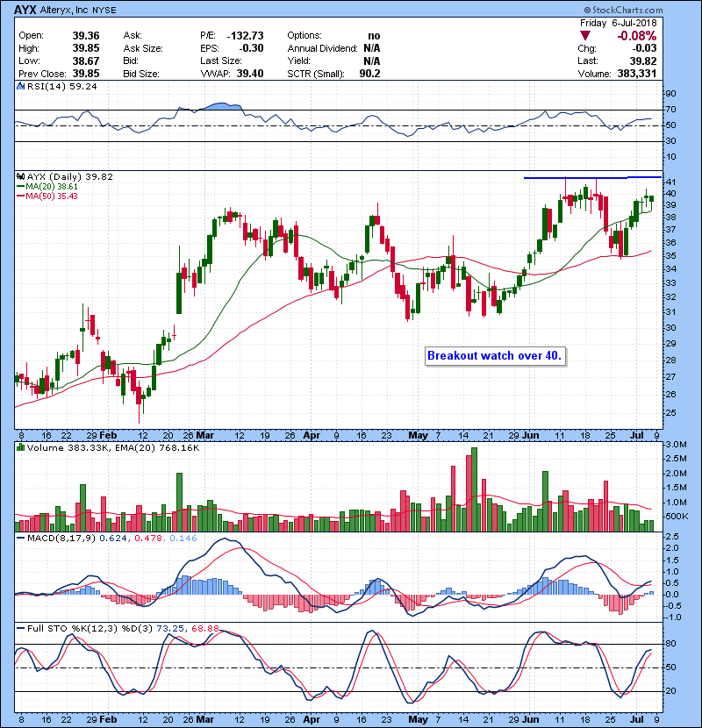702x728 pixels.
Task: Click the 'Jun' label on the price chart axis
Action: point(531,436)
